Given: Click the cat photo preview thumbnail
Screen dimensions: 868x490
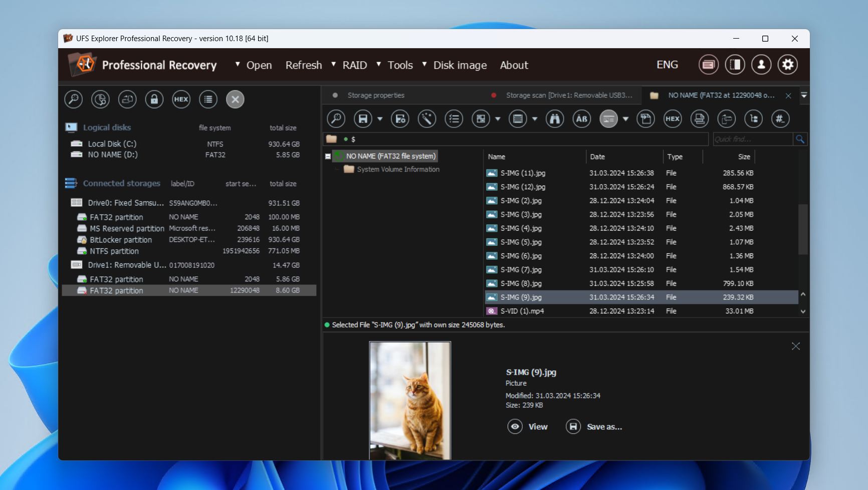Looking at the screenshot, I should click(410, 400).
